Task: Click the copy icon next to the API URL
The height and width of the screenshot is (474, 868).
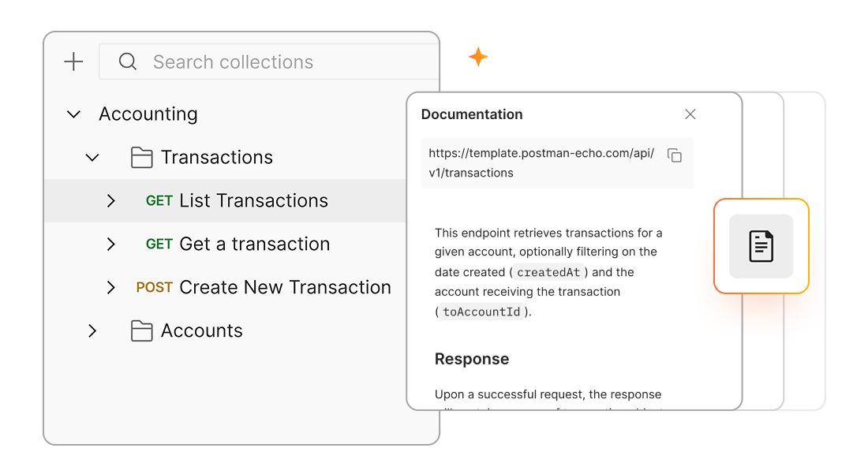Action: 675,155
